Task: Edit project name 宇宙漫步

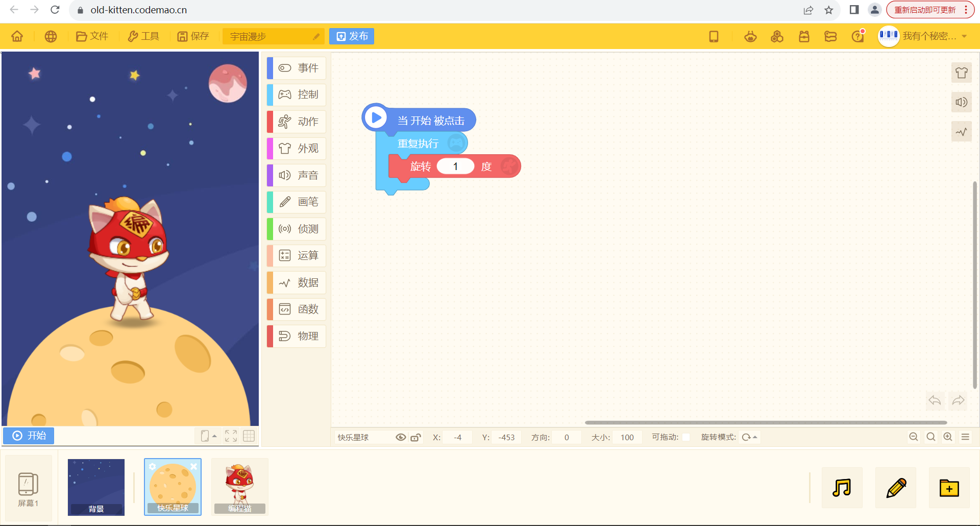Action: 274,36
